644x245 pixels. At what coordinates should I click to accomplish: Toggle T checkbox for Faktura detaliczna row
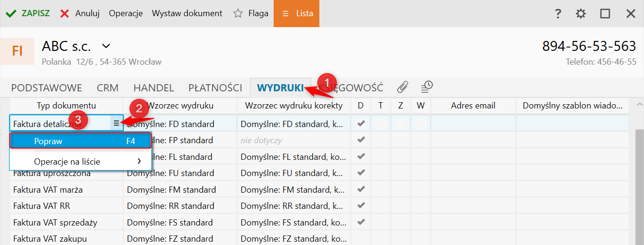click(380, 124)
